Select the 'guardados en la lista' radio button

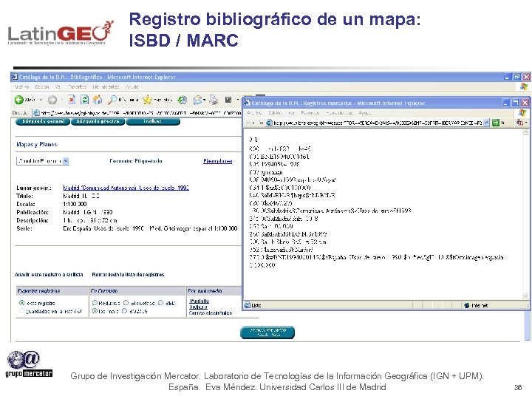coord(22,311)
